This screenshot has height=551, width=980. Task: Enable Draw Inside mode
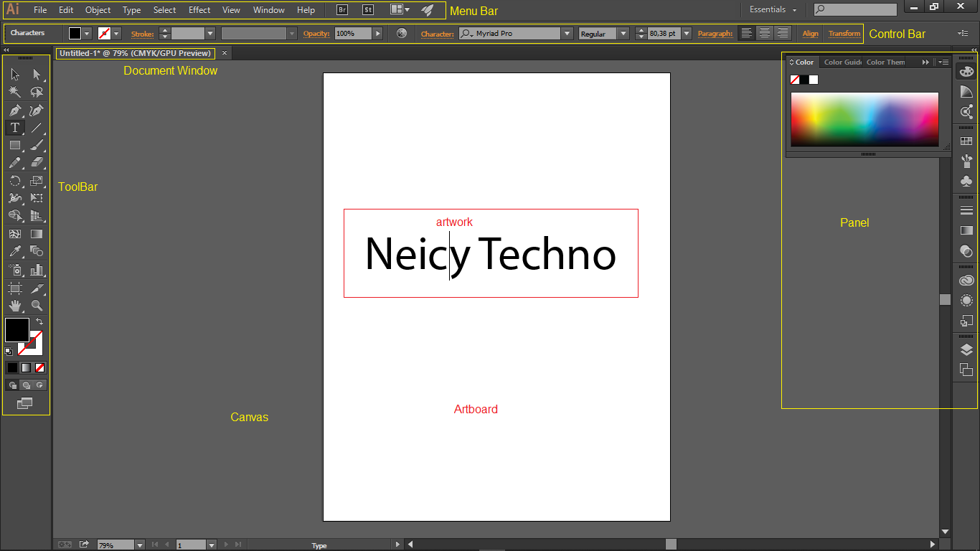coord(40,385)
